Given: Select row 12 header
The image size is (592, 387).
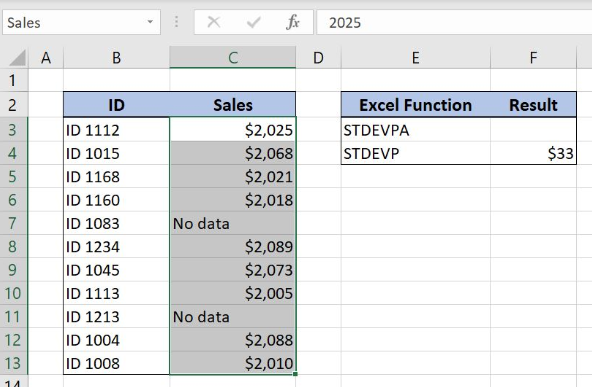Looking at the screenshot, I should click(14, 340).
